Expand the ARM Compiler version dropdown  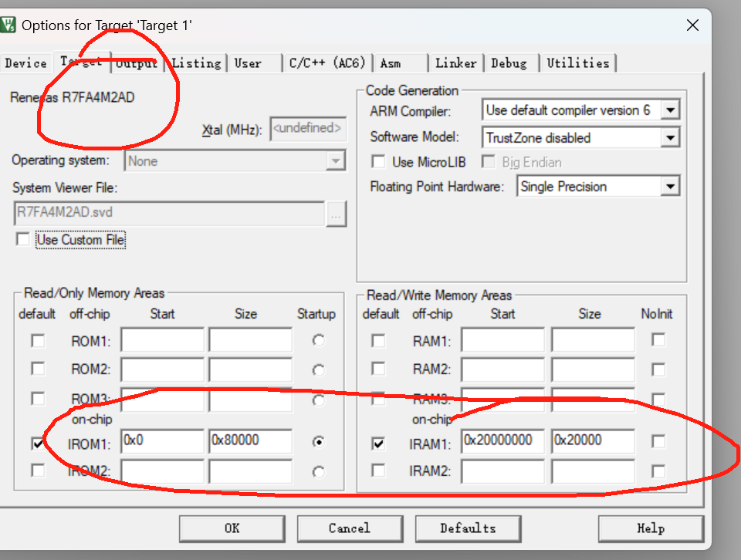pos(670,110)
